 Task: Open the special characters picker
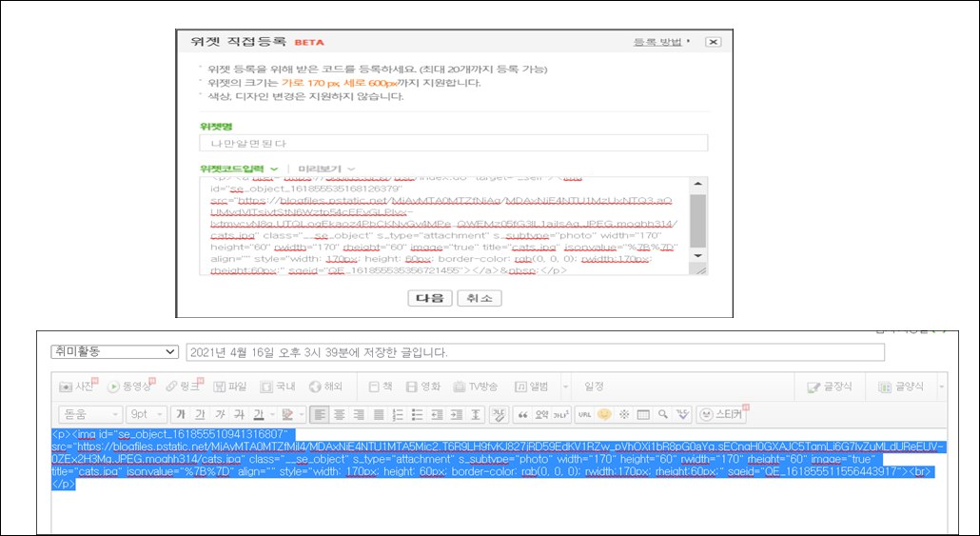pyautogui.click(x=624, y=414)
